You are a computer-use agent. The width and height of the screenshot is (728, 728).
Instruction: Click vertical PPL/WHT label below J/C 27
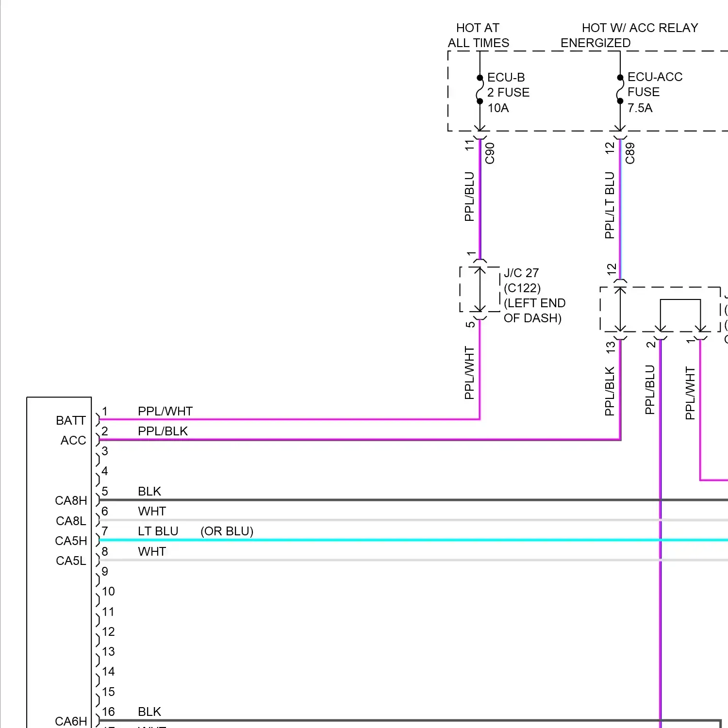coord(469,373)
